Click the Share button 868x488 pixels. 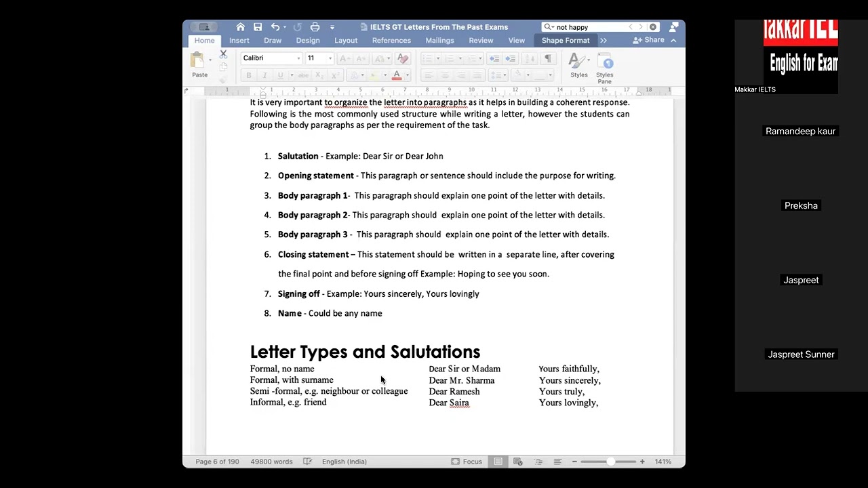(649, 41)
